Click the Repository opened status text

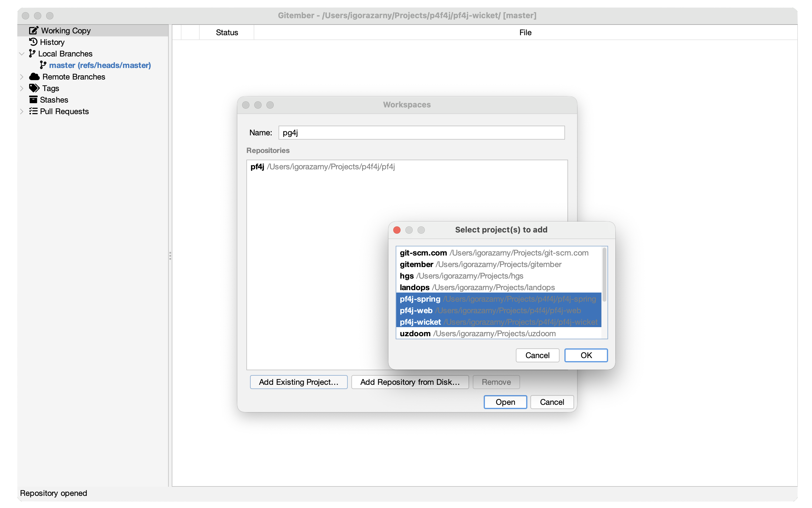point(53,493)
